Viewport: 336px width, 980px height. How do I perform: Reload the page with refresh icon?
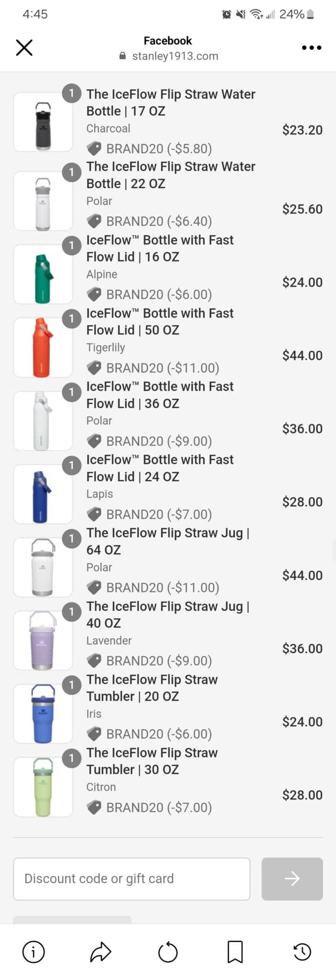168,952
